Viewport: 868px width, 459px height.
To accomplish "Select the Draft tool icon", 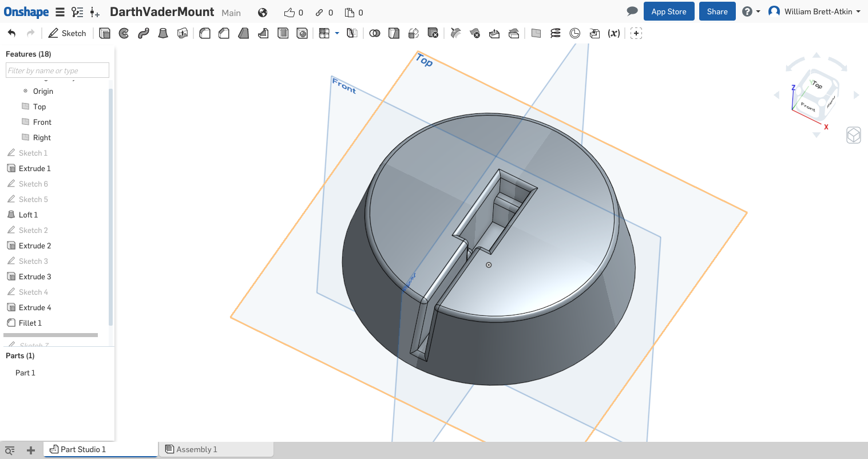I will click(x=243, y=33).
